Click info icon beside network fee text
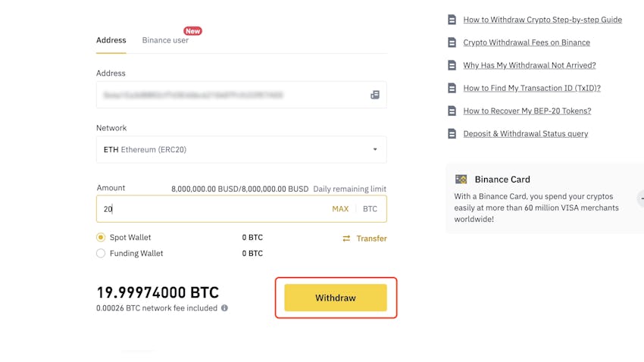The width and height of the screenshot is (644, 362). [x=224, y=307]
